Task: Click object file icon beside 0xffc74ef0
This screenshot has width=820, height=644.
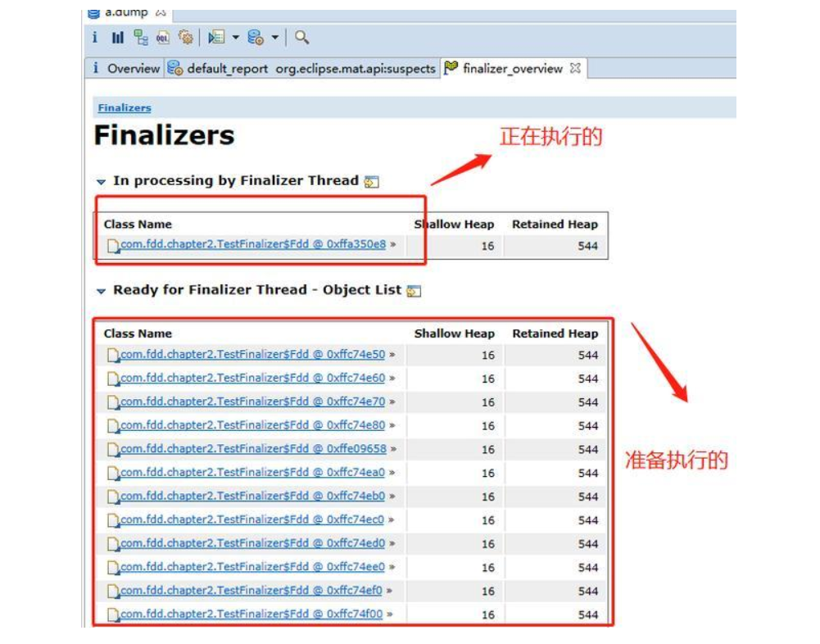Action: click(x=113, y=592)
